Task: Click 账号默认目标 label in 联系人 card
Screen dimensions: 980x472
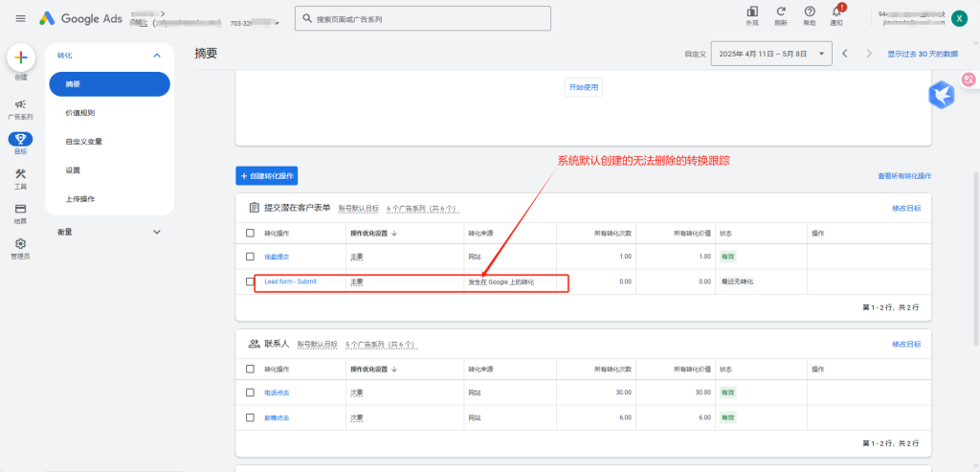Action: tap(317, 345)
